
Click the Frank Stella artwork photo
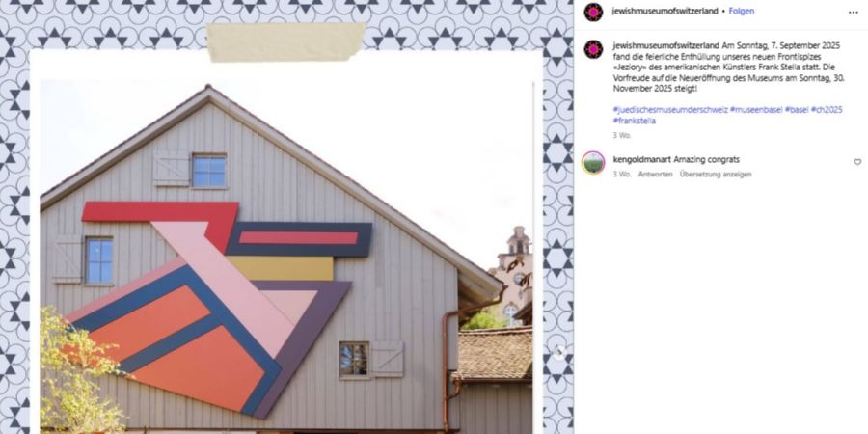click(x=286, y=256)
